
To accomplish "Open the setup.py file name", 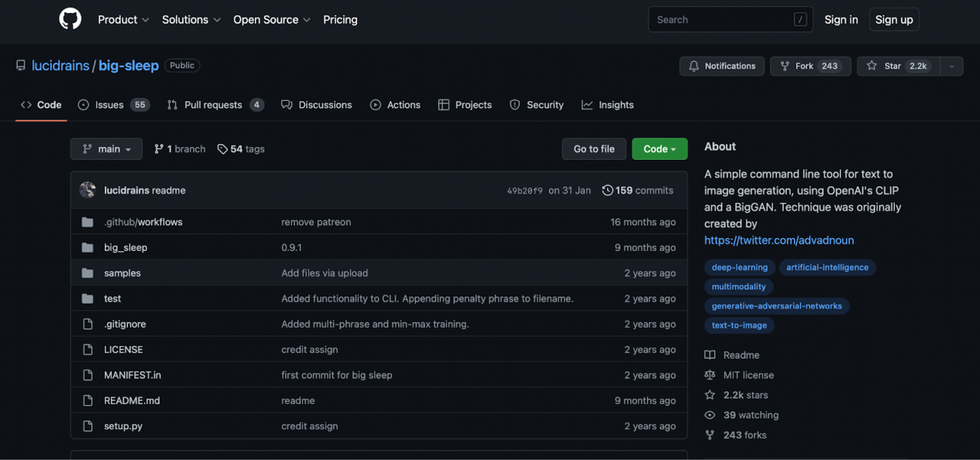I will [x=123, y=426].
